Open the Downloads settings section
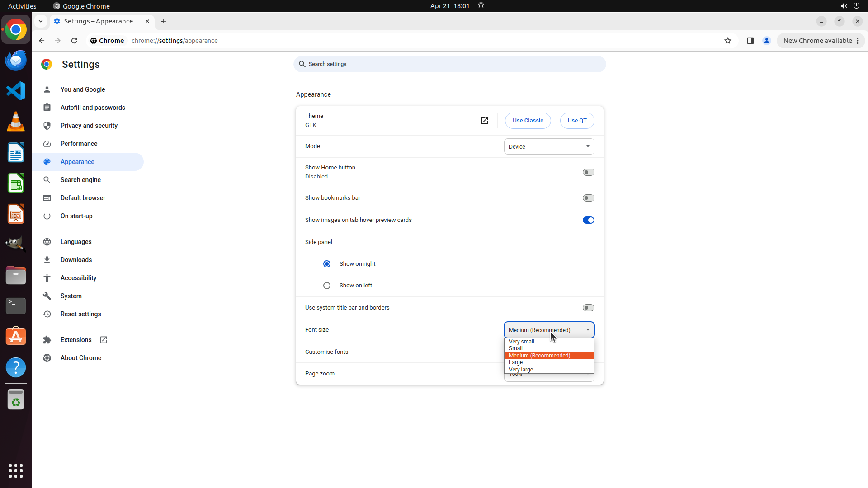This screenshot has width=868, height=488. 76,260
